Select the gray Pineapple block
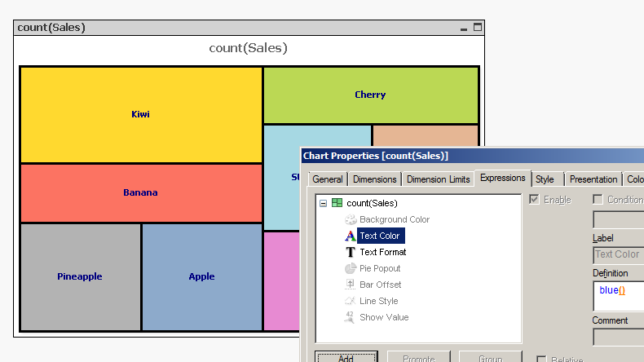Viewport: 644px width, 362px height. point(80,276)
